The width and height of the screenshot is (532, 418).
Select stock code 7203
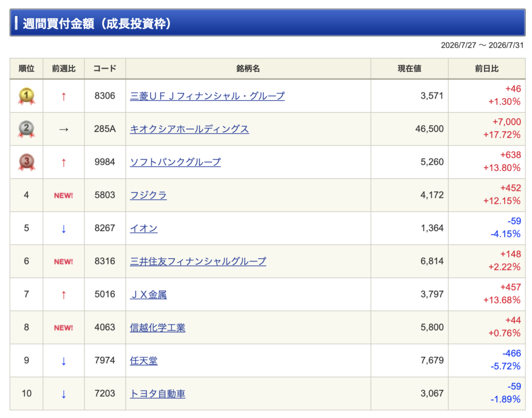tap(105, 393)
